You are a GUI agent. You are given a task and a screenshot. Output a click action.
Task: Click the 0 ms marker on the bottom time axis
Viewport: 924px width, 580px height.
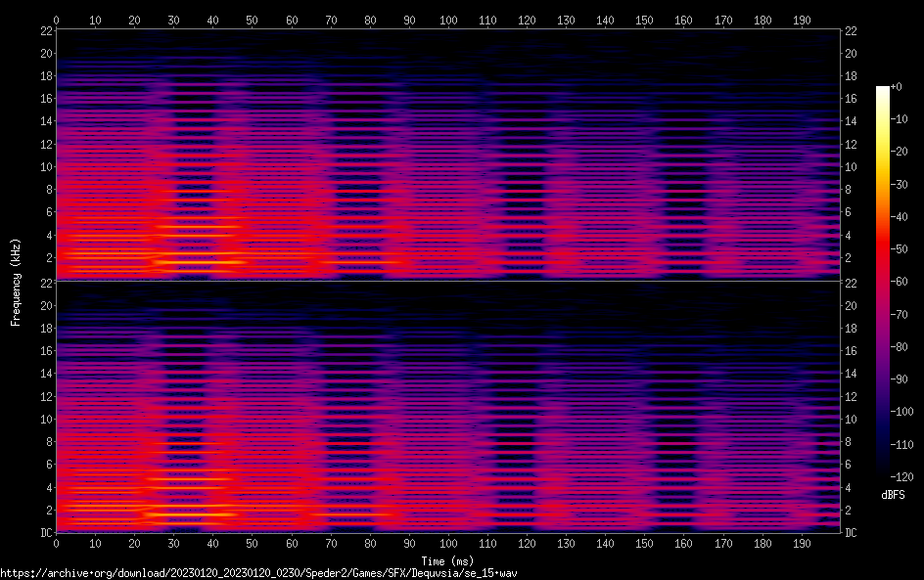[x=57, y=542]
